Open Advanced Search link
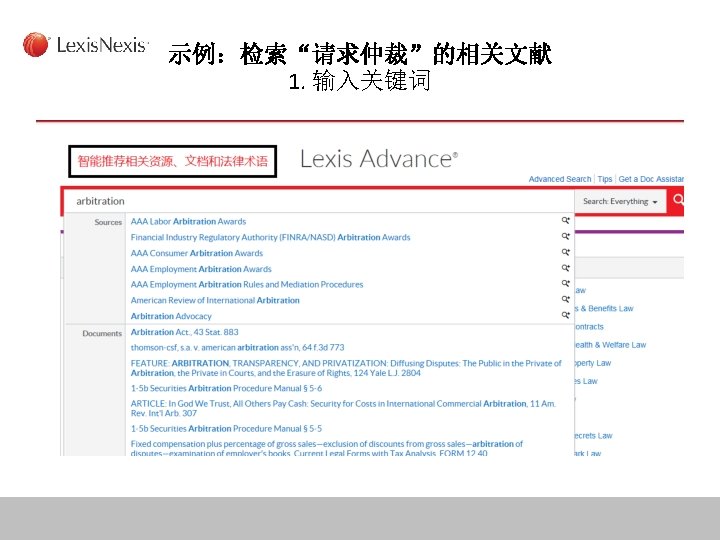Image resolution: width=720 pixels, height=540 pixels. click(560, 179)
